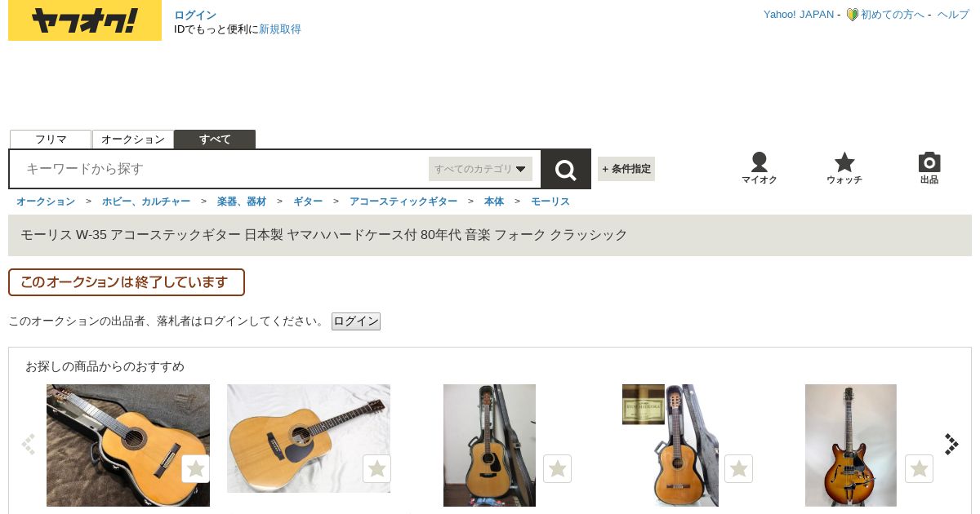The image size is (980, 514).
Task: Switch to the フリマ search tab
Action: pos(51,140)
